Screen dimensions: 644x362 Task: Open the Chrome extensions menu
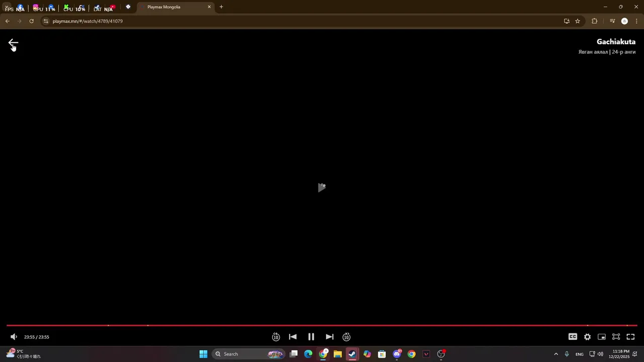(595, 21)
